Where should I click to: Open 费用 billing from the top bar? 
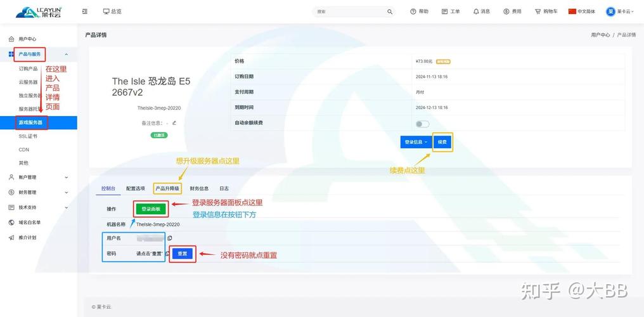coord(512,11)
